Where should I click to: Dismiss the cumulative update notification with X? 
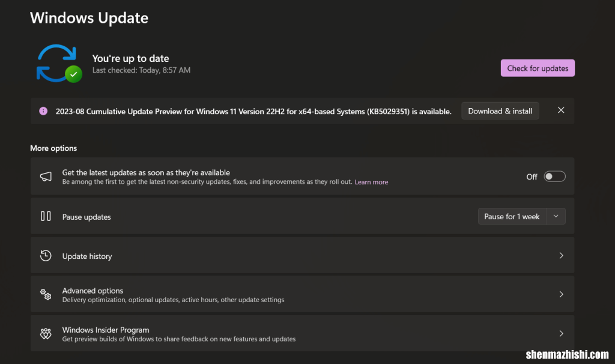point(560,110)
